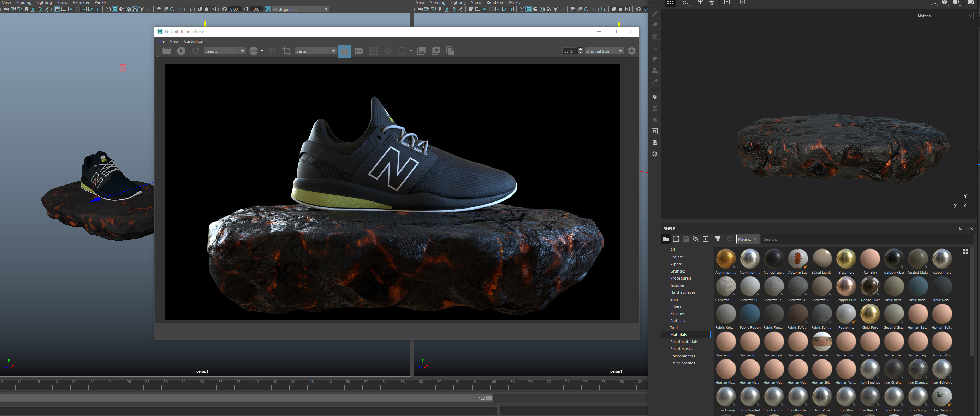Select the Autumn Leaf material
The width and height of the screenshot is (980, 416).
pyautogui.click(x=798, y=262)
